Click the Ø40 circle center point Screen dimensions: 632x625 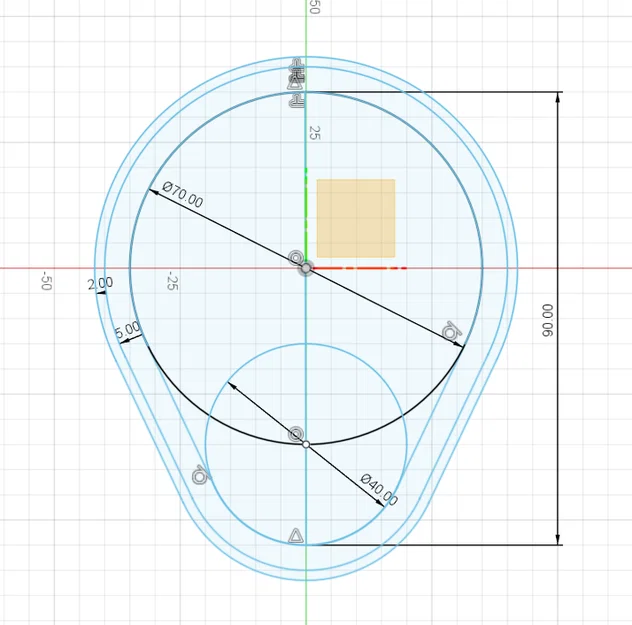click(x=306, y=444)
